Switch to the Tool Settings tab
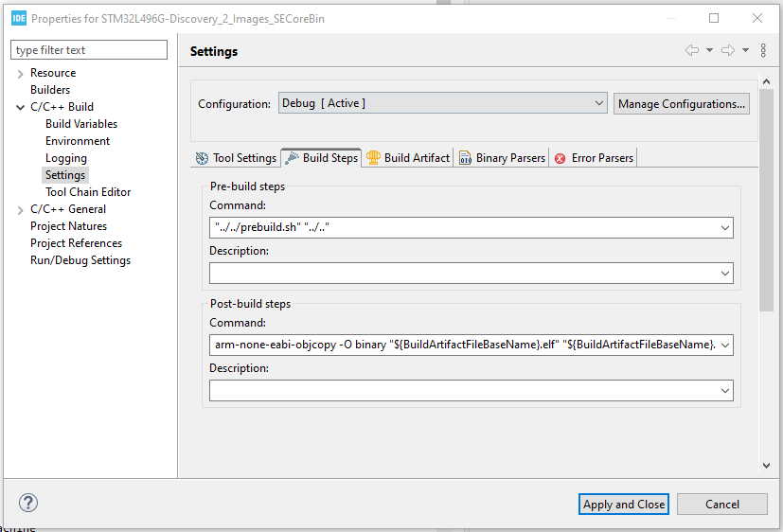The image size is (783, 532). pos(236,158)
